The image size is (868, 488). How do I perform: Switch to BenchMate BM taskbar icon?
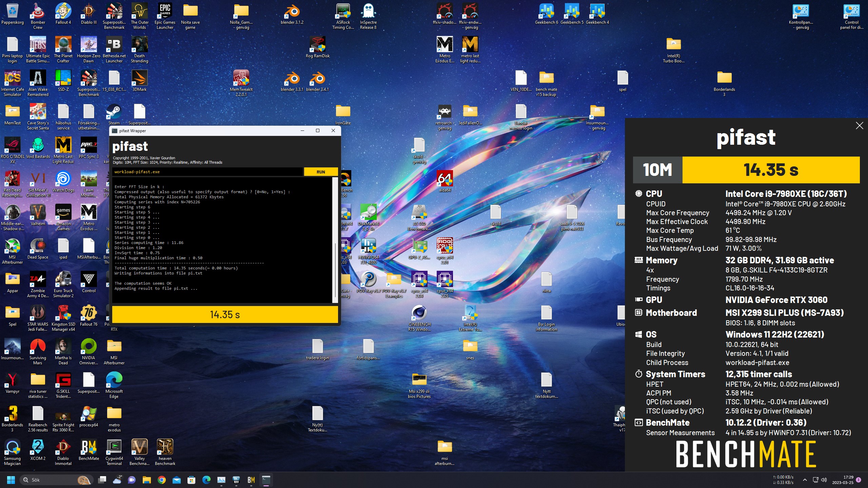[251, 480]
